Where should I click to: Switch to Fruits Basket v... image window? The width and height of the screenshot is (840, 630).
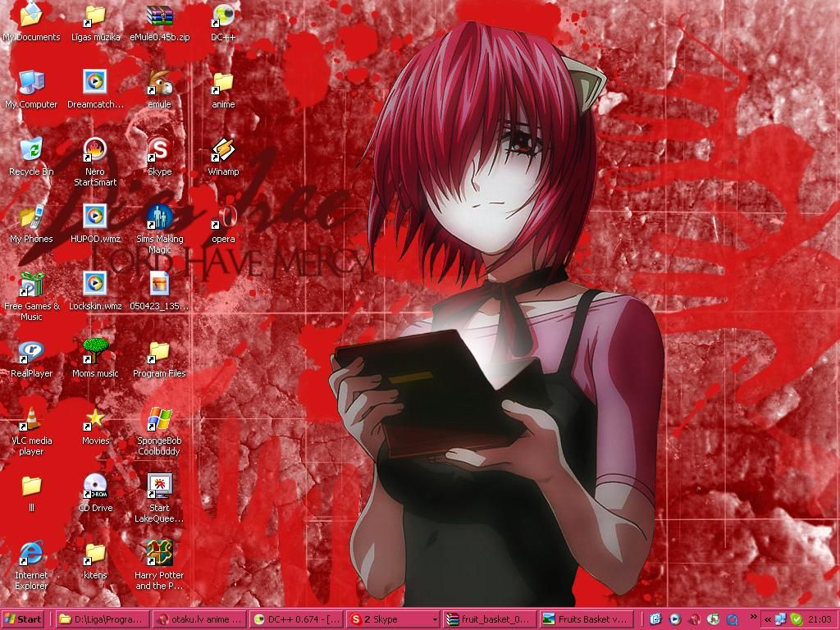point(587,619)
